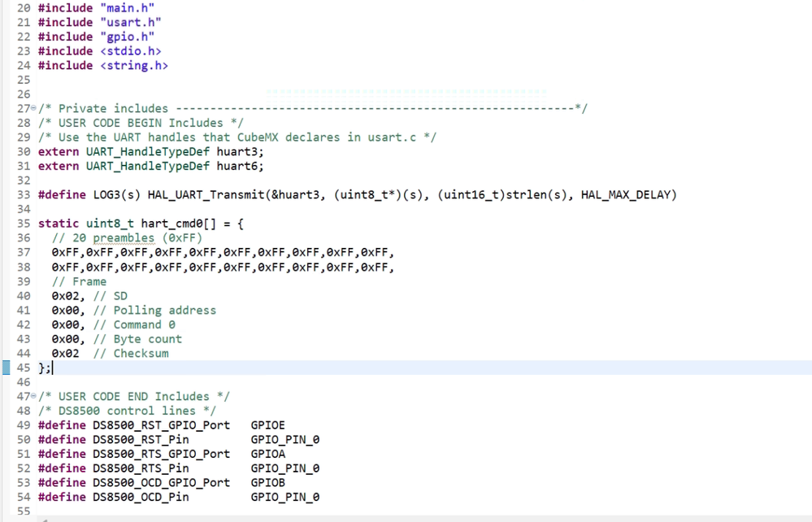The image size is (812, 522).
Task: Click the '// Frame' comment
Action: [79, 281]
